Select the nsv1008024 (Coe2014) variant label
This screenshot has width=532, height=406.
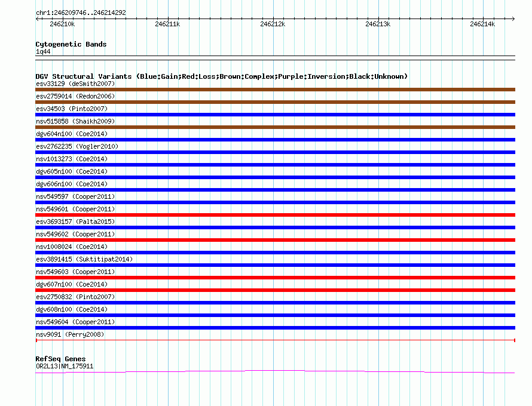[x=72, y=247]
